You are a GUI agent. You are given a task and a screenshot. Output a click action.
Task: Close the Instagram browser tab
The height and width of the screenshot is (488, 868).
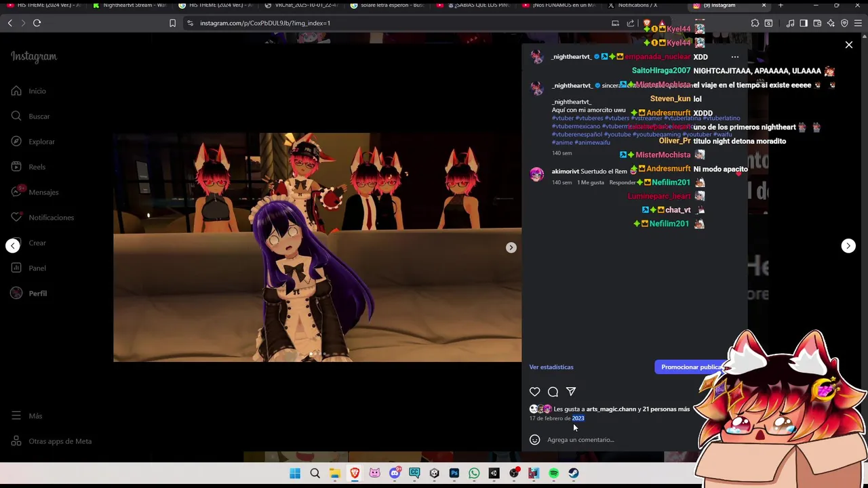764,5
